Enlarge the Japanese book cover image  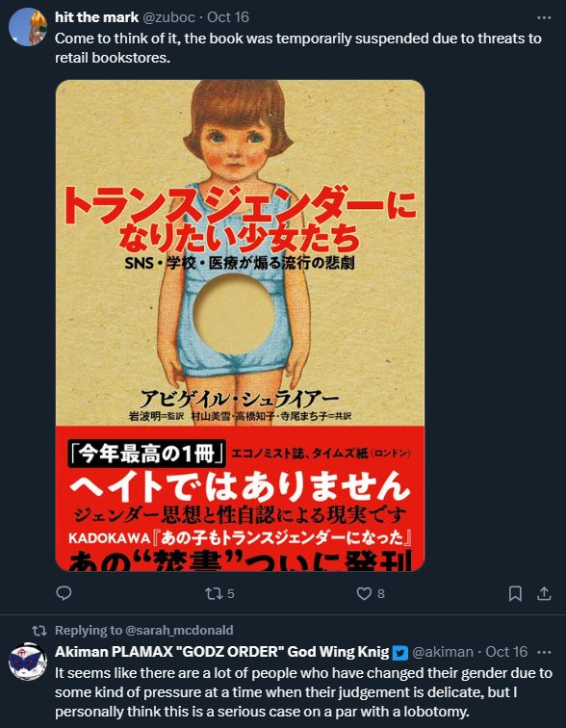pyautogui.click(x=240, y=325)
